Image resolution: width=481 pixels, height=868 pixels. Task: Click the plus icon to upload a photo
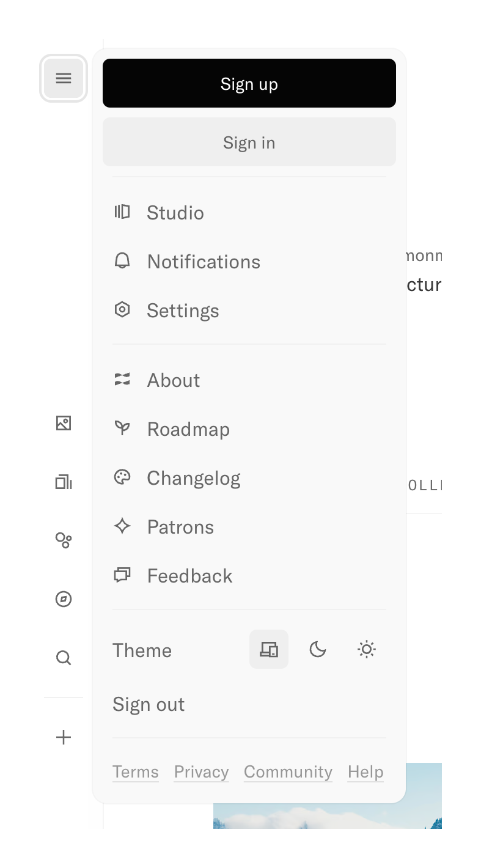click(x=64, y=737)
